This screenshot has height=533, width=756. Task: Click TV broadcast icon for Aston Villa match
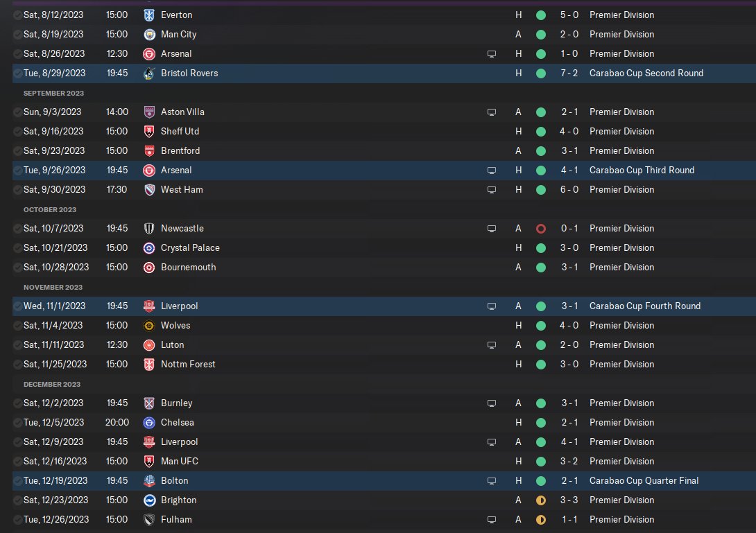pyautogui.click(x=492, y=112)
